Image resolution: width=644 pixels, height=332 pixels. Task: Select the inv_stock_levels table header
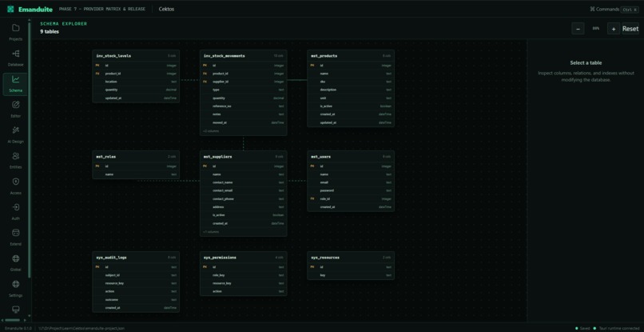(x=136, y=55)
